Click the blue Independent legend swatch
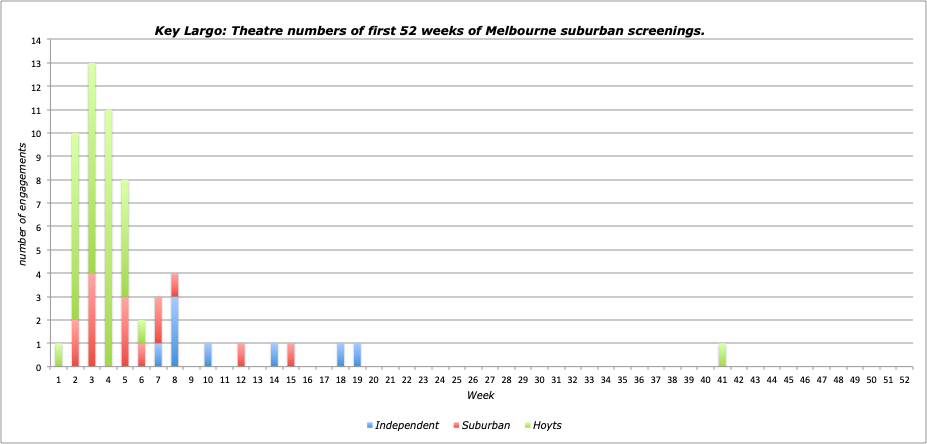 pos(370,426)
